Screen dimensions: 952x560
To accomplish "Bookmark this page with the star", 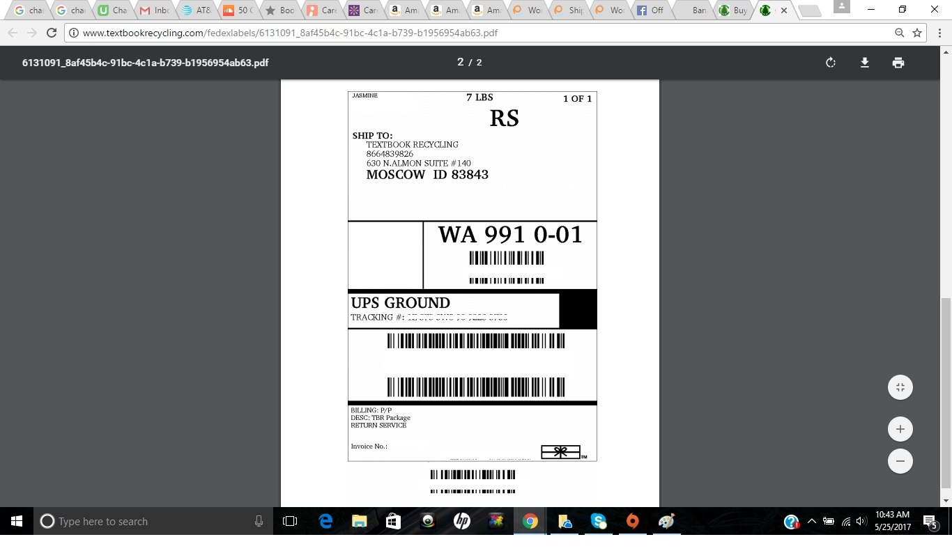I will (x=917, y=33).
